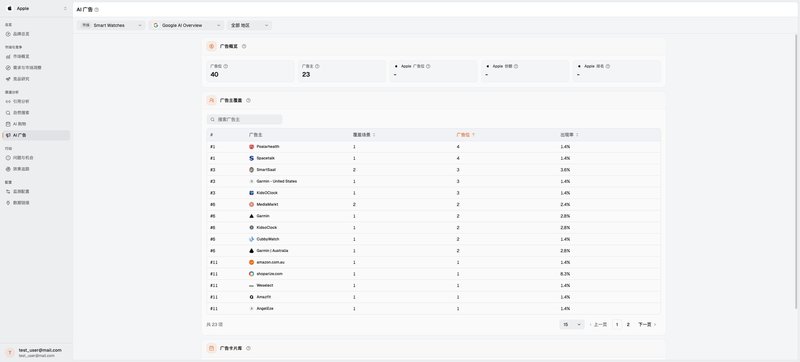Screen dimensions: 800x362
Task: Click the CubbyWatch brand logo
Action: pos(252,239)
